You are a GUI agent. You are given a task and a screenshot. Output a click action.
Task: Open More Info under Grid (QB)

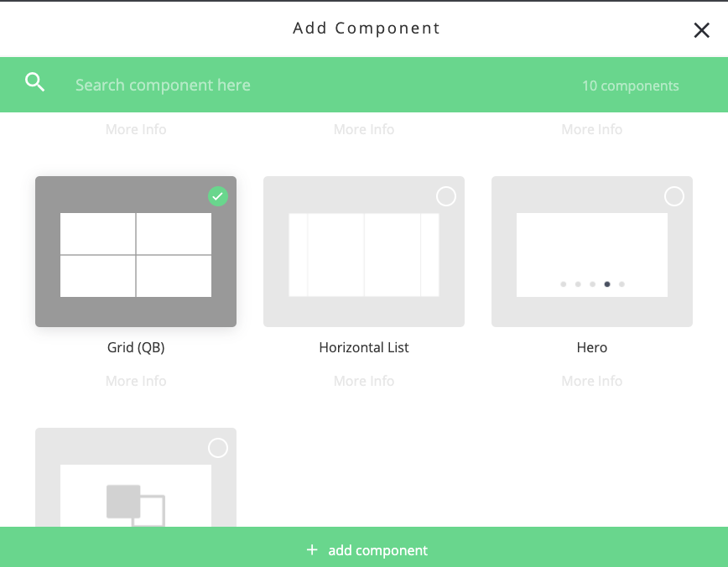click(136, 382)
